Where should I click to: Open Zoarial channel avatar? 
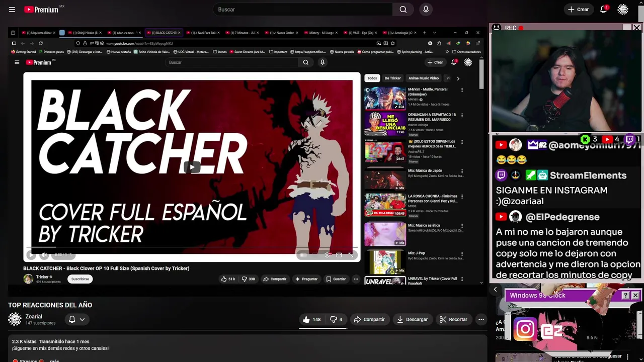point(15,319)
